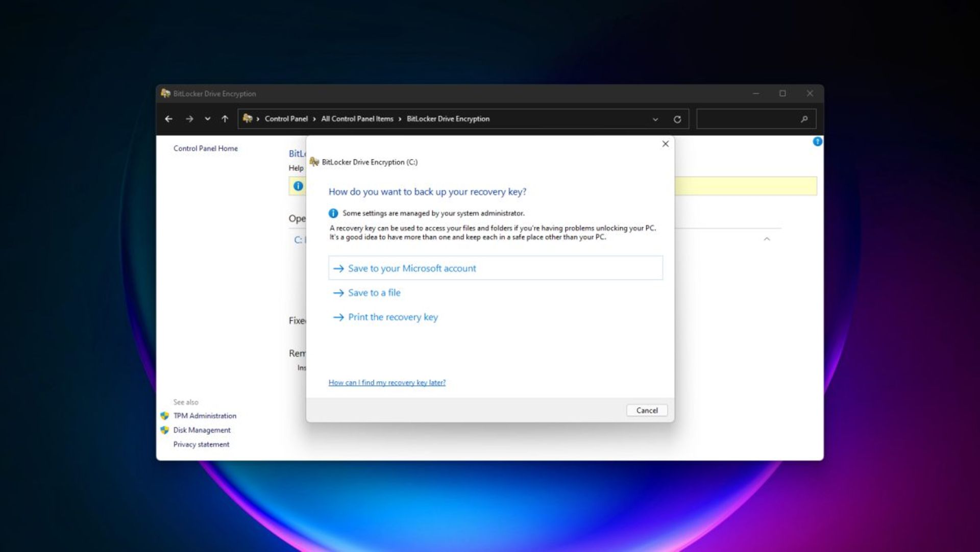Click the BitLocker icon in address bar
Viewport: 980px width, 552px height.
click(x=248, y=118)
